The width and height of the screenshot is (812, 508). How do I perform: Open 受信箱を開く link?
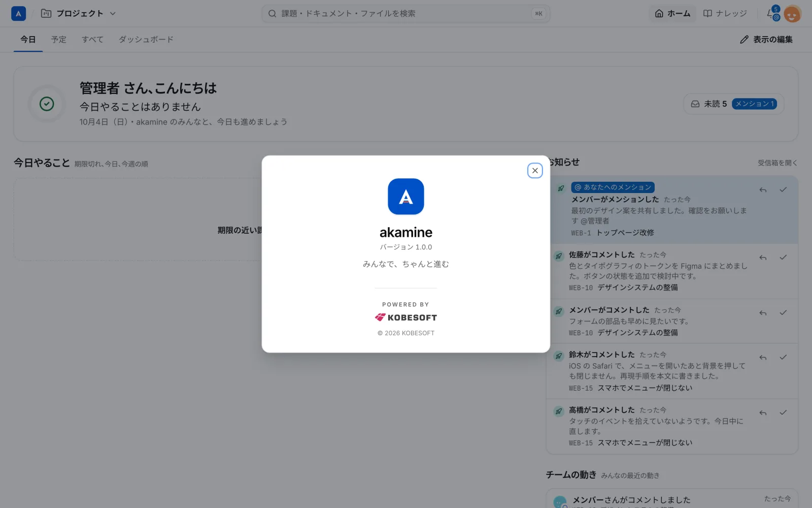tap(777, 163)
